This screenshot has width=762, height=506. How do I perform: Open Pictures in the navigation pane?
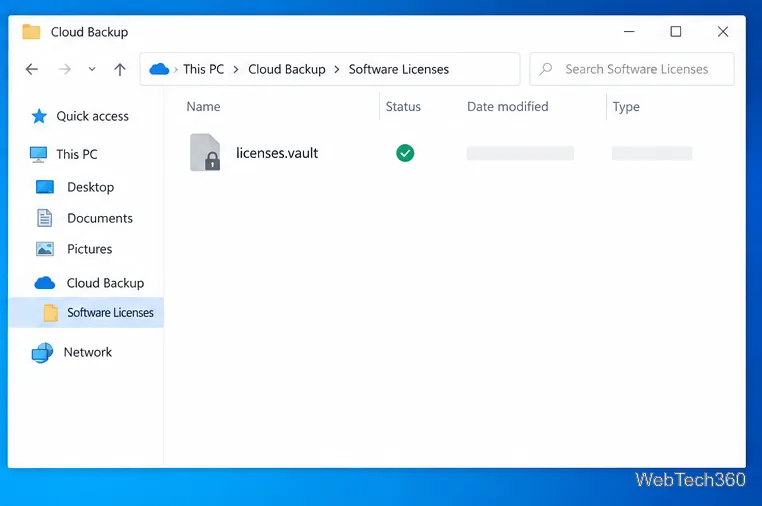(89, 249)
